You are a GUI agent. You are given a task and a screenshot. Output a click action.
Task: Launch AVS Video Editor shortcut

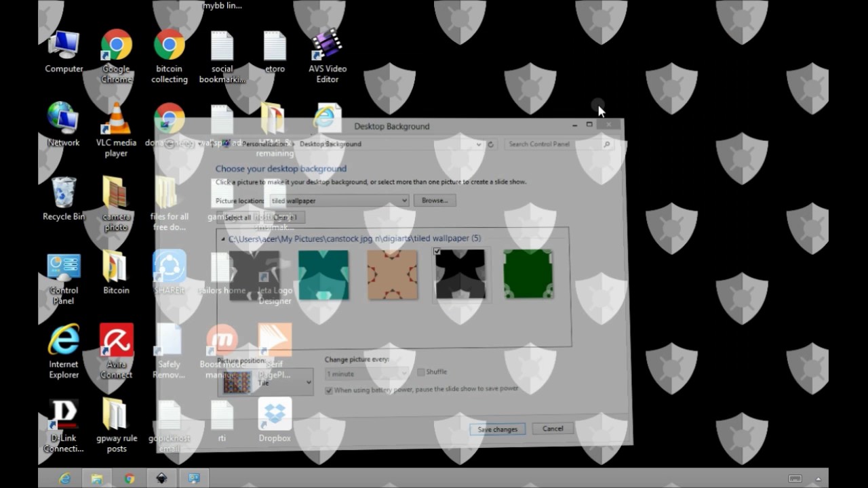tap(328, 57)
